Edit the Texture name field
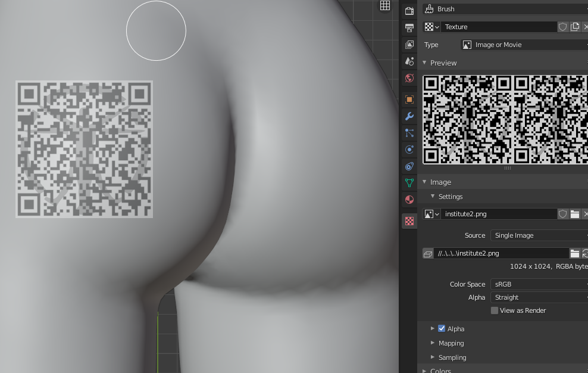This screenshot has height=373, width=588. (x=499, y=27)
